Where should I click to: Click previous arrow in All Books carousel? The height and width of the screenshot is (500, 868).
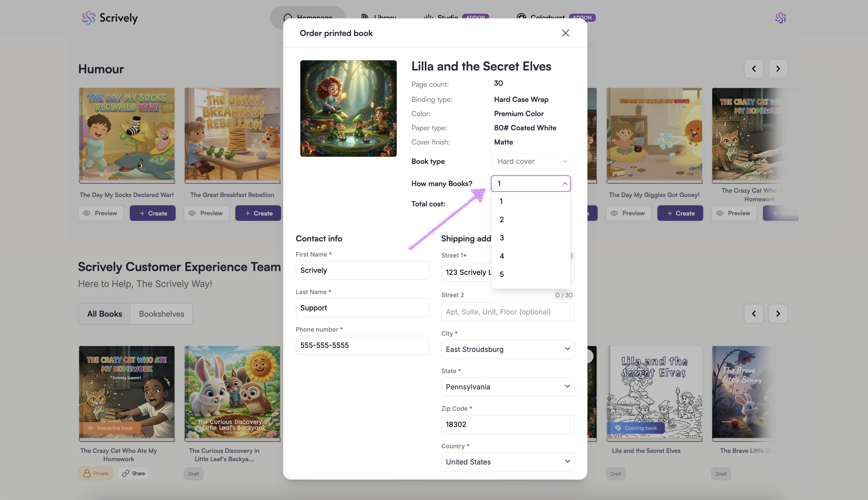pos(754,314)
